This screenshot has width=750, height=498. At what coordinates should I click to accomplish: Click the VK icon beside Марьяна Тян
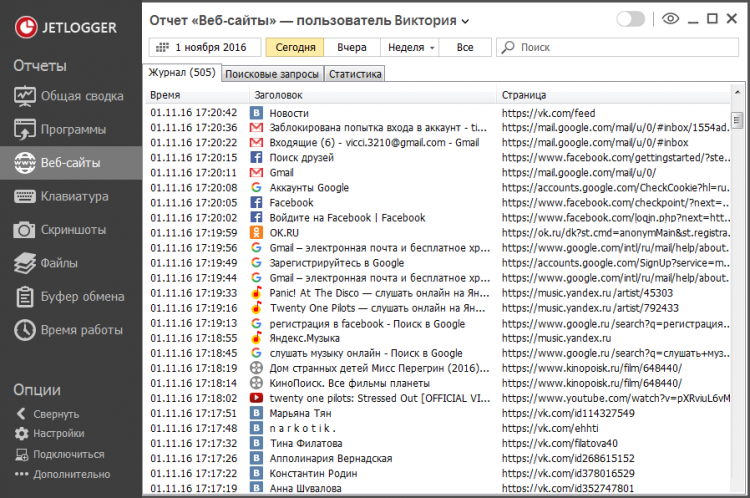(x=256, y=413)
